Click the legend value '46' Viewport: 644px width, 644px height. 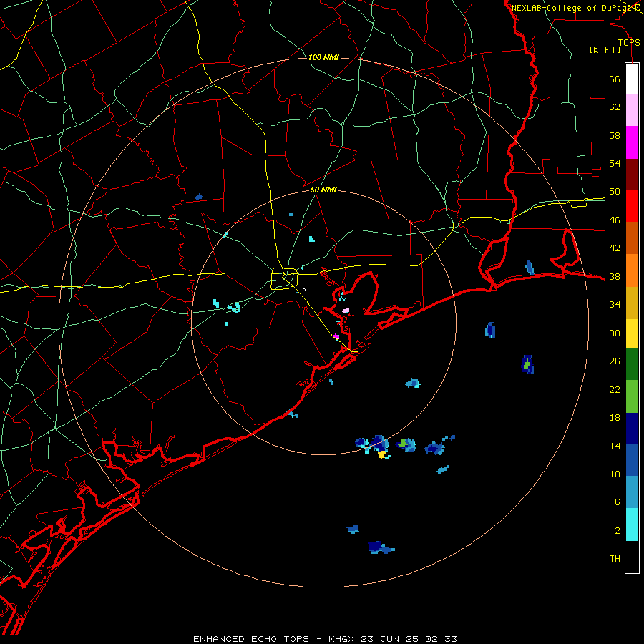click(x=615, y=220)
